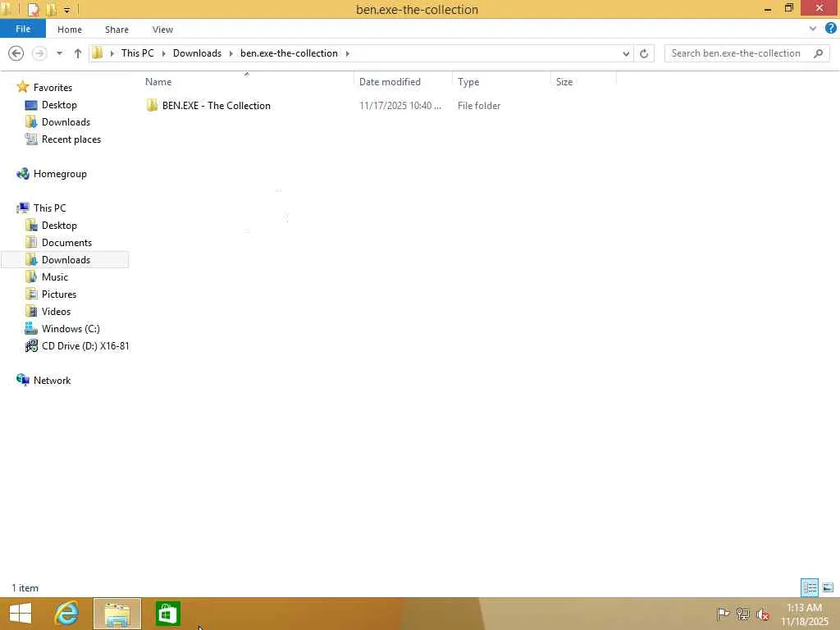Open the Action Center flag tray icon
840x630 pixels.
(x=723, y=614)
